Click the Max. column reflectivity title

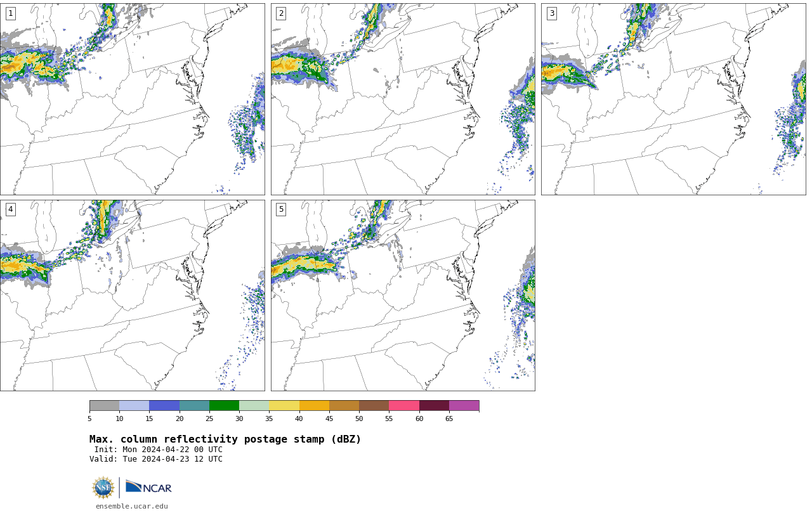point(225,439)
